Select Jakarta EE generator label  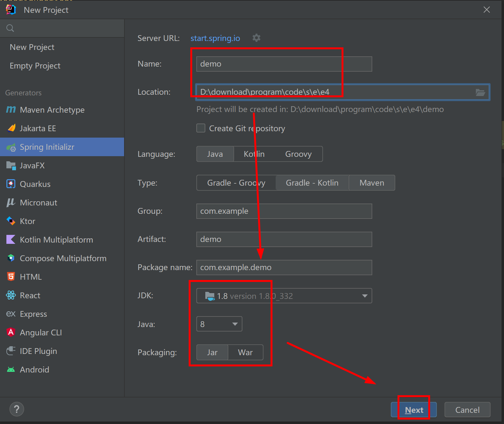click(38, 128)
